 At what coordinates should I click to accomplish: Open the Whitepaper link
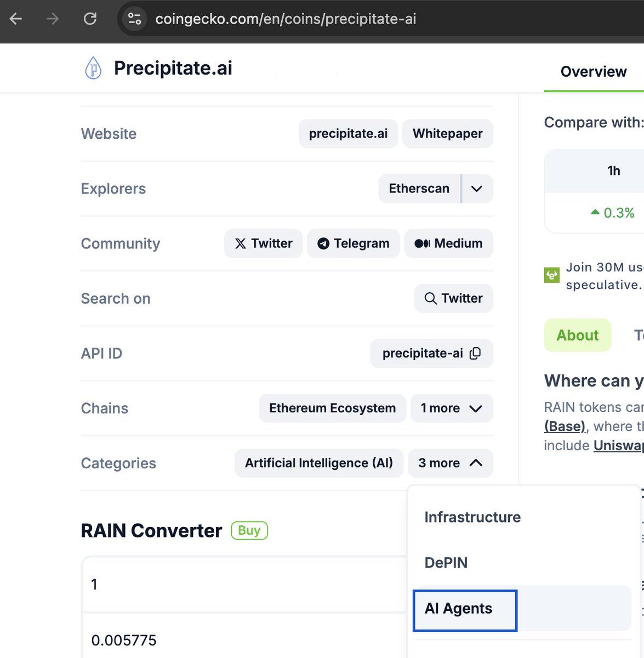(447, 134)
